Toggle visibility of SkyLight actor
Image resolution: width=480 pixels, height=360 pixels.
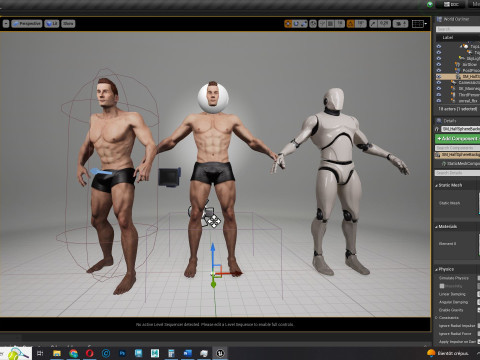pos(439,58)
